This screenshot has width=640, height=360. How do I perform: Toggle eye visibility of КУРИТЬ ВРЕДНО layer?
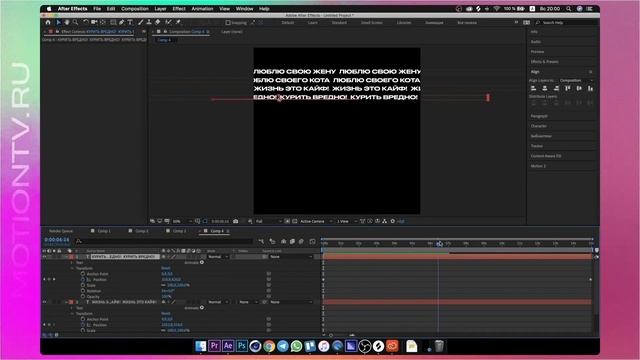point(44,257)
